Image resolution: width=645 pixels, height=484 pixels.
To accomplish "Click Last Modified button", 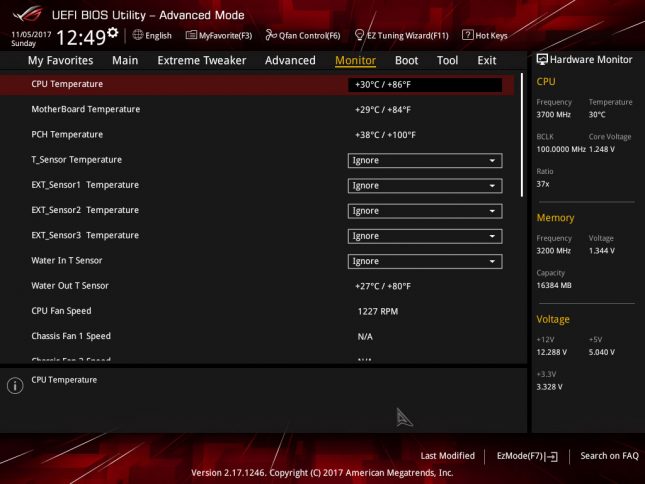I will 448,456.
